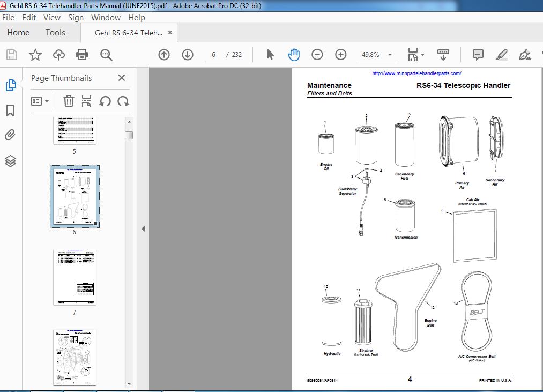Toggle Page Thumbnails panel in sidebar
543x392 pixels.
11,85
